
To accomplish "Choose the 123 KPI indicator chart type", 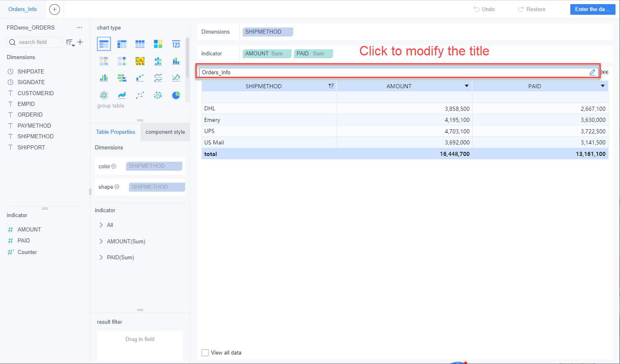I will pos(176,44).
